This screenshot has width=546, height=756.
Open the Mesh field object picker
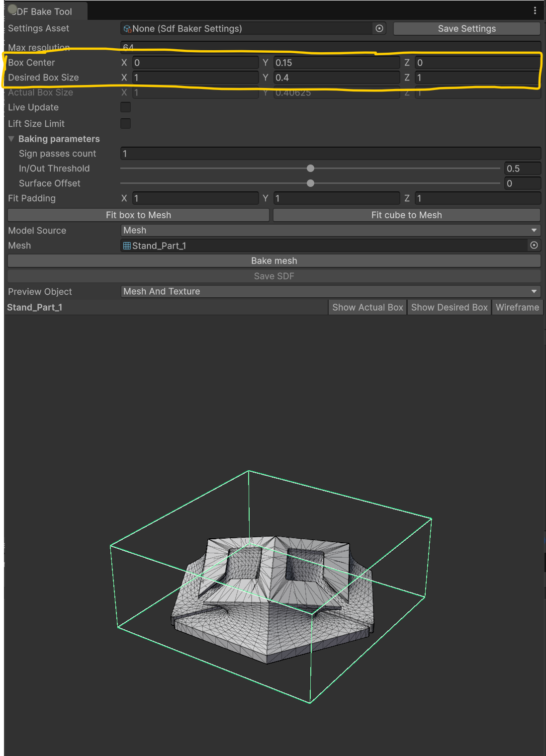(534, 245)
